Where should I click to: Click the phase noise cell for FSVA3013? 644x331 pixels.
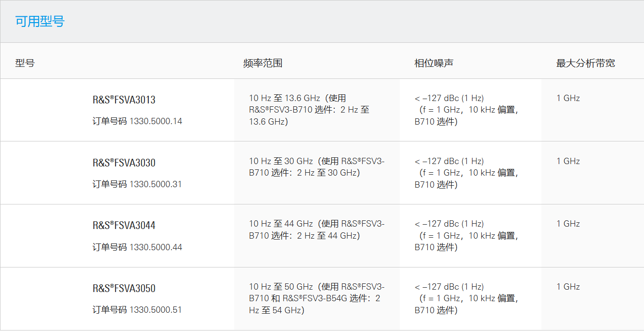(466, 110)
